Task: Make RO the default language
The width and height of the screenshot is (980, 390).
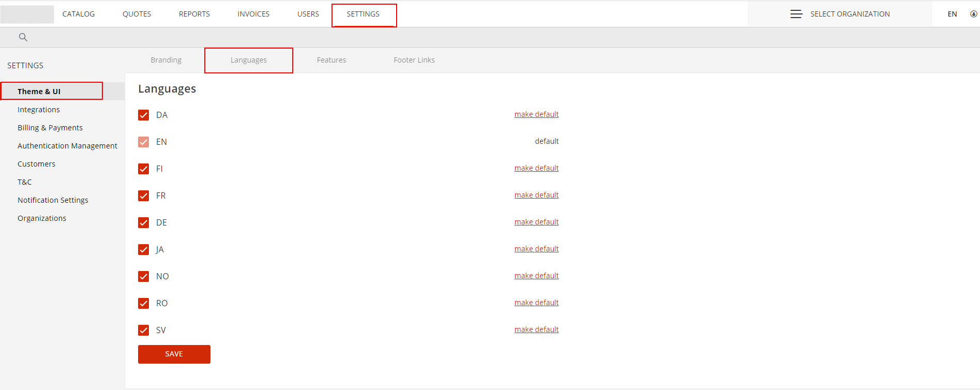Action: pos(536,303)
